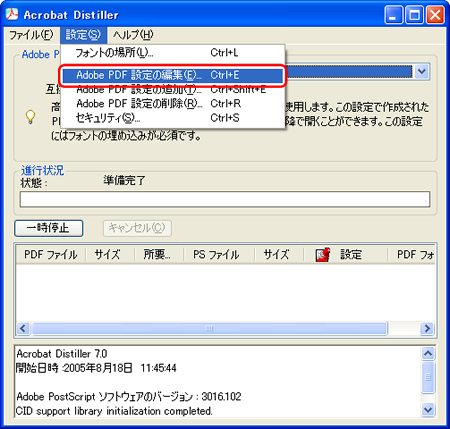Click the Acrobat Distiller title bar icon
Screen dimensions: 450x429
[12, 14]
